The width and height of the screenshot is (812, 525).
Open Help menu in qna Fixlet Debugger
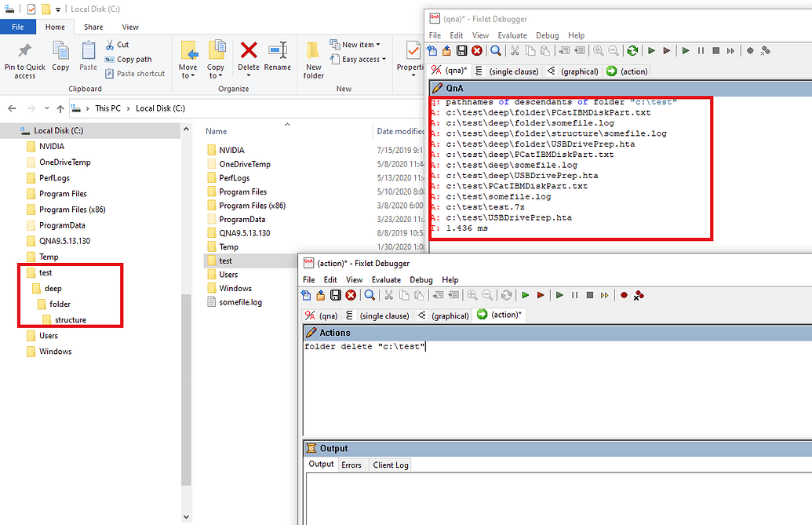[x=577, y=35]
